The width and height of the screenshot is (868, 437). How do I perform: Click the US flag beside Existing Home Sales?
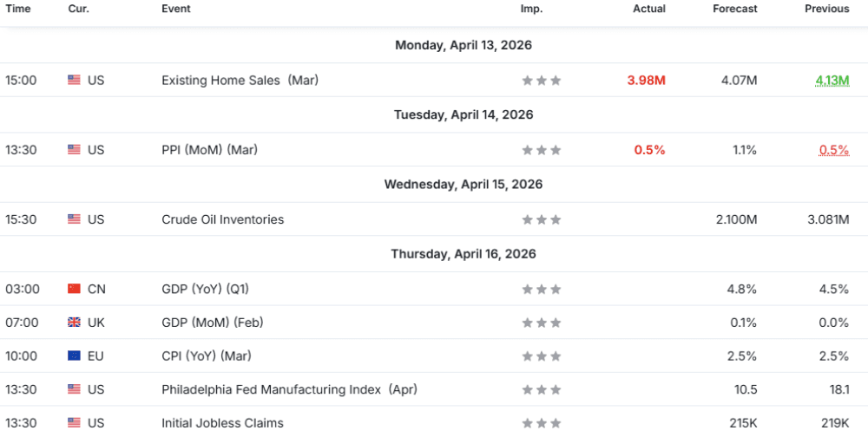(x=74, y=81)
